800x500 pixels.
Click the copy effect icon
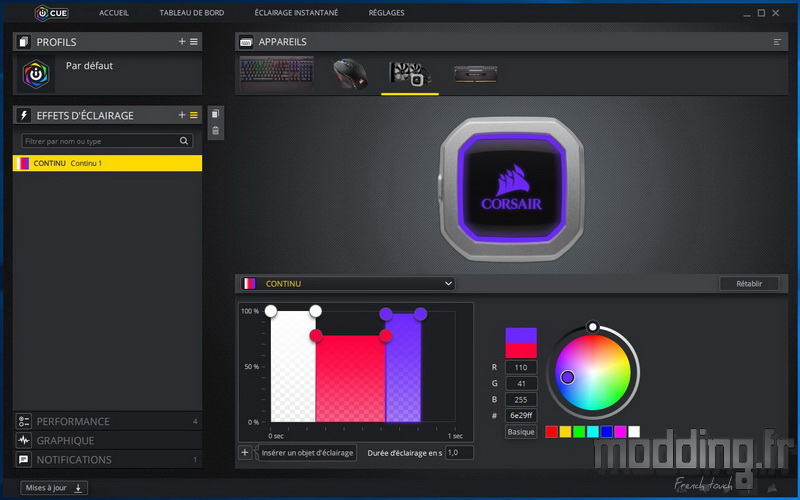(215, 114)
